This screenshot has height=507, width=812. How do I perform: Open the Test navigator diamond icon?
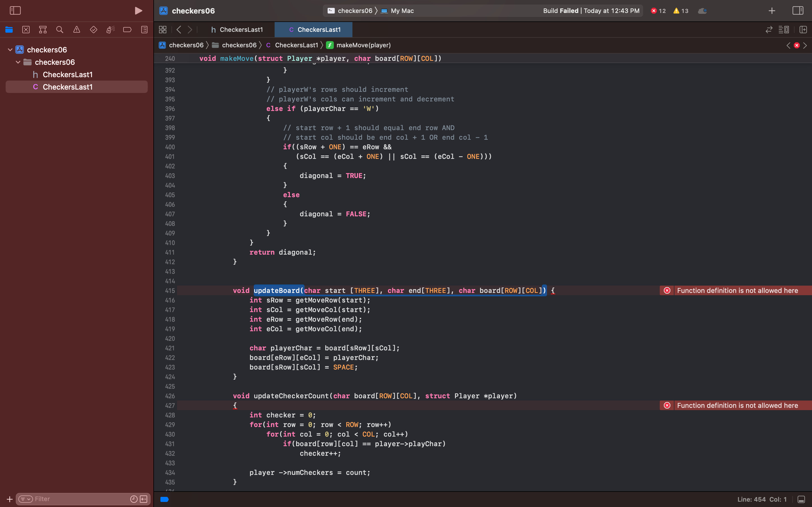click(x=93, y=30)
